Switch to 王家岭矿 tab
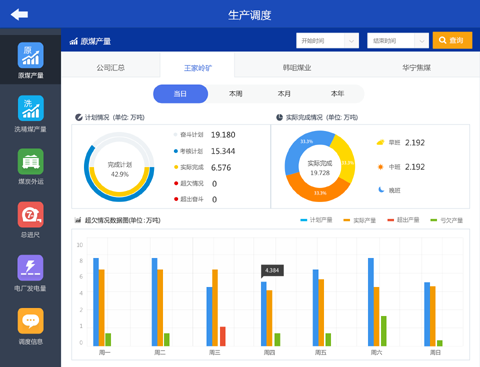 pyautogui.click(x=198, y=68)
